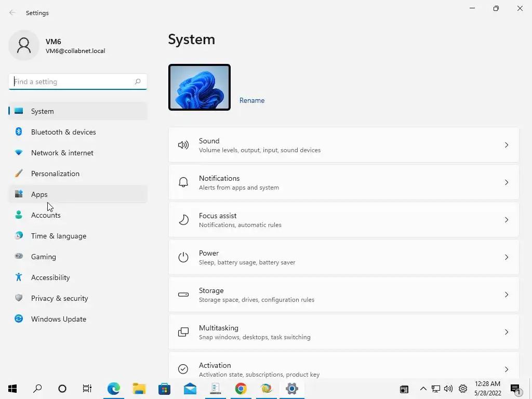The width and height of the screenshot is (532, 399).
Task: Click the VM6 user avatar
Action: click(24, 45)
